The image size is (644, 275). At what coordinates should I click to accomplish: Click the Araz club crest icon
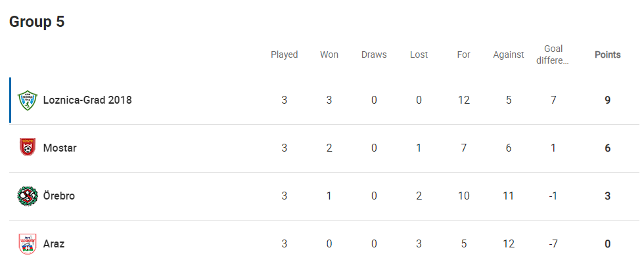tap(28, 244)
